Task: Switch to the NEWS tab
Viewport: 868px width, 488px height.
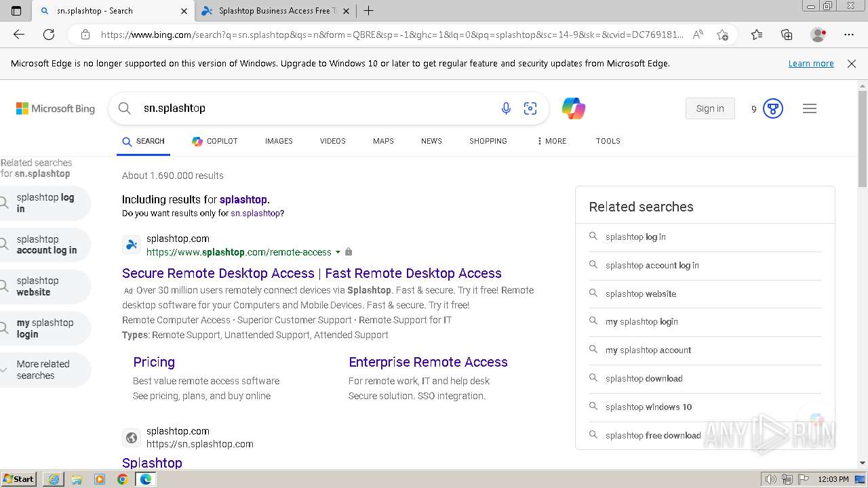Action: (x=431, y=141)
